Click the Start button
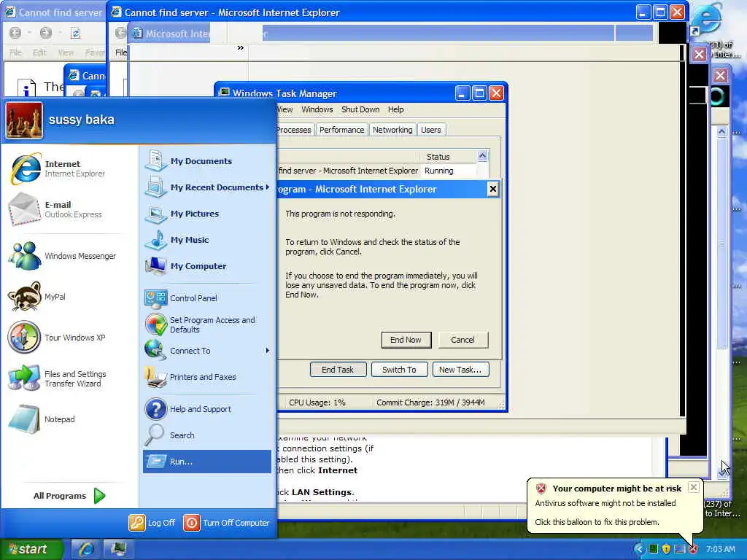This screenshot has width=747, height=560. click(31, 550)
